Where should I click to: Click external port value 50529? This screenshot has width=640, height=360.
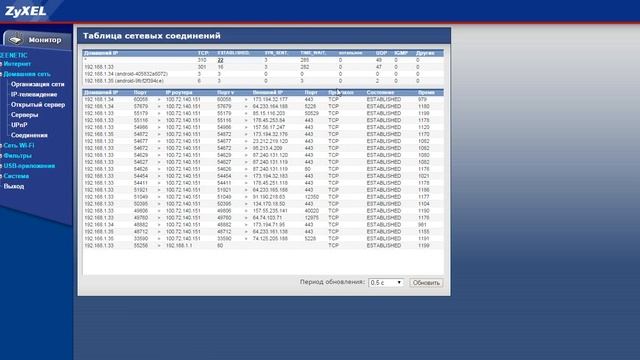pyautogui.click(x=311, y=113)
